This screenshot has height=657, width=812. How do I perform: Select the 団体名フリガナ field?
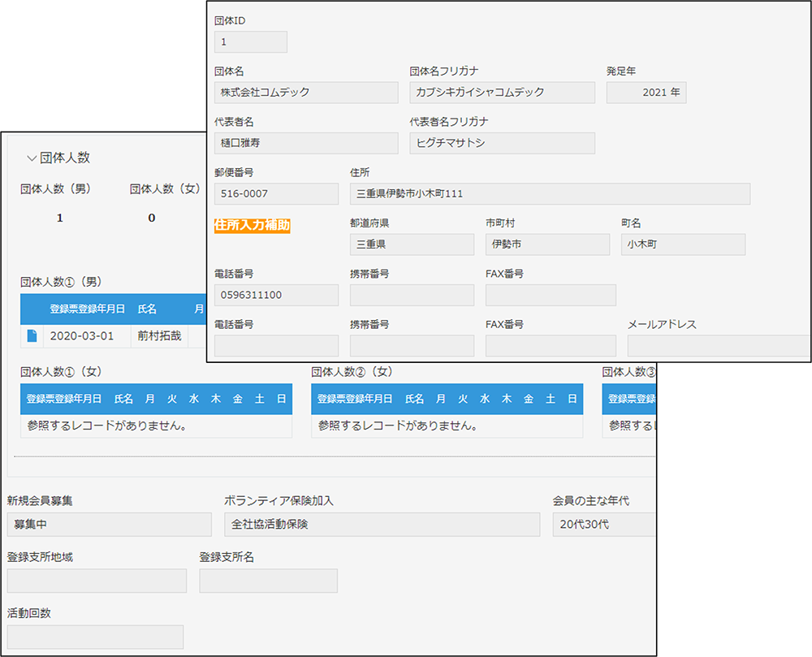click(502, 93)
